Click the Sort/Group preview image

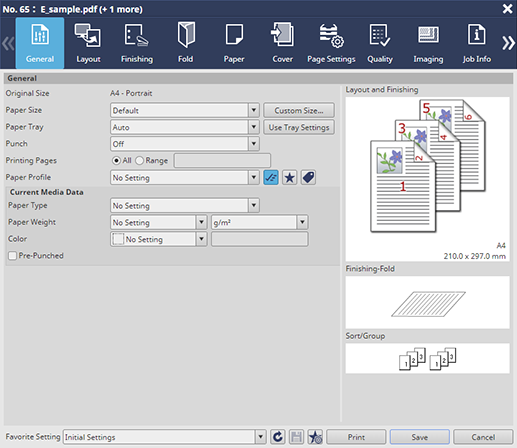pos(428,358)
